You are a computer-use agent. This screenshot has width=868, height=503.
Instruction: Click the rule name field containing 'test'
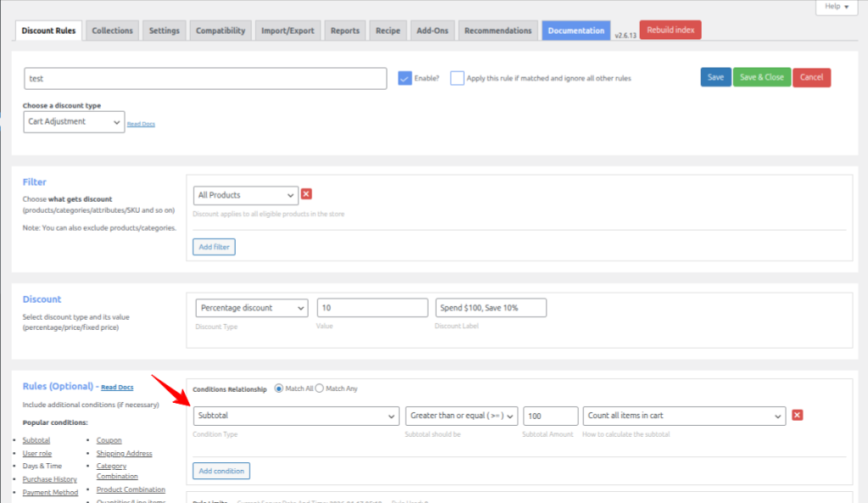[205, 78]
